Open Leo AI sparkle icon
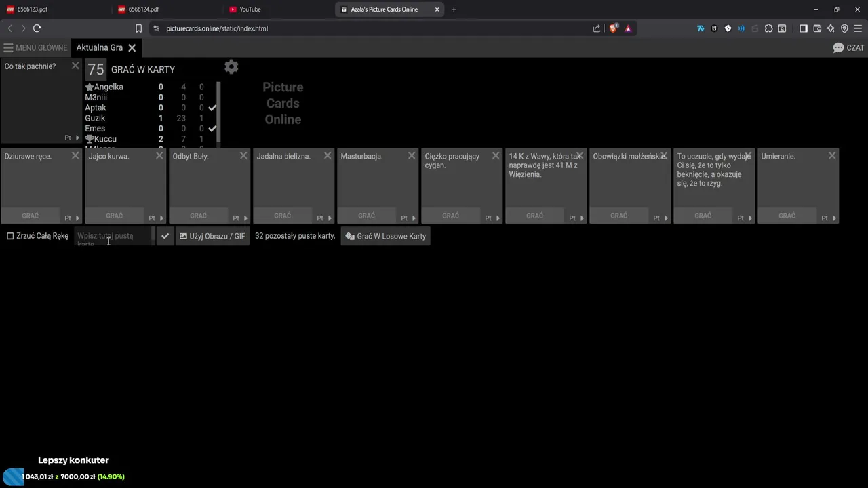The image size is (868, 488). click(x=831, y=28)
